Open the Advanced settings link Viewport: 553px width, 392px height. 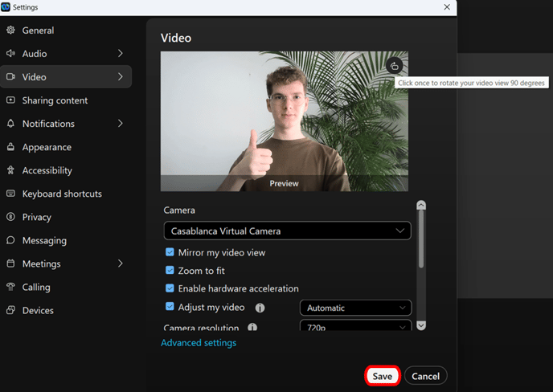[199, 343]
